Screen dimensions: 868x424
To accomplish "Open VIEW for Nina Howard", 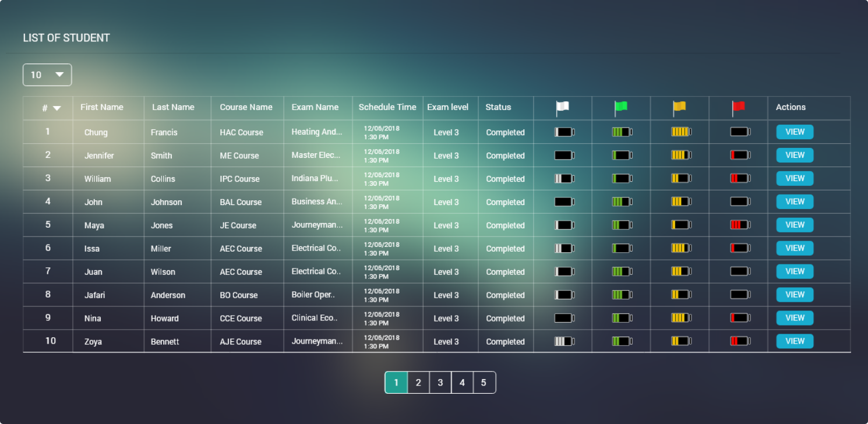I will tap(795, 318).
